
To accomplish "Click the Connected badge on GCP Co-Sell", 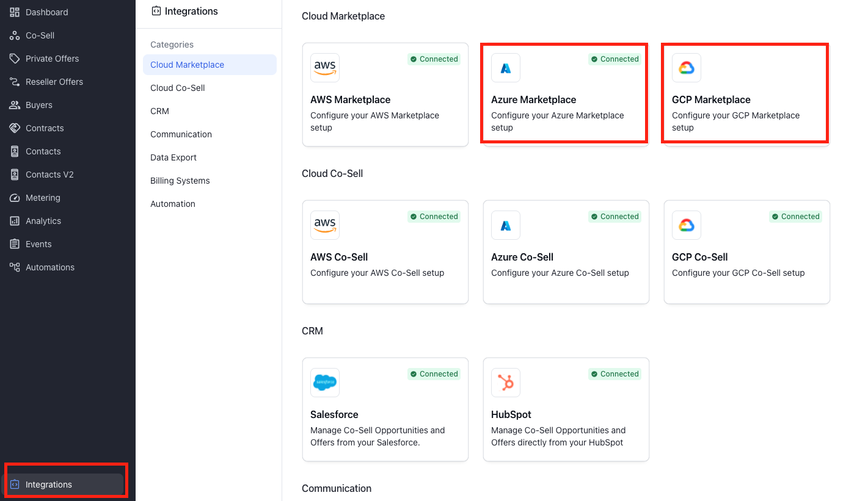I will pos(796,217).
